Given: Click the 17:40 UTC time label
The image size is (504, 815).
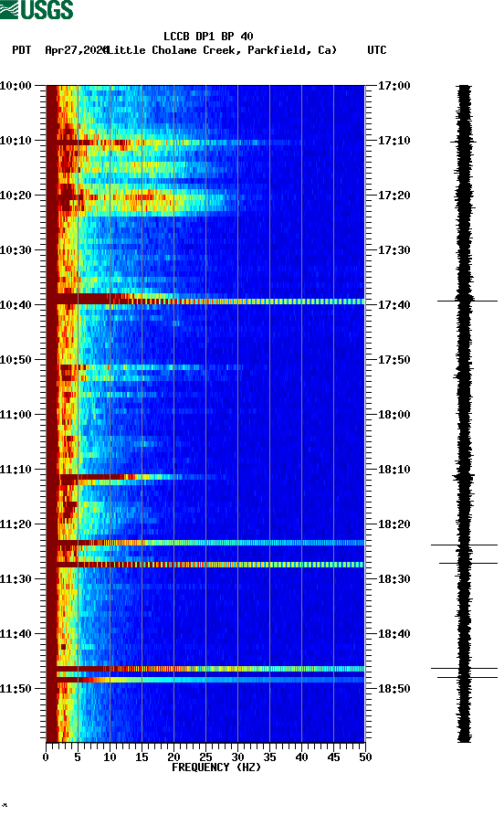Looking at the screenshot, I should click(394, 305).
